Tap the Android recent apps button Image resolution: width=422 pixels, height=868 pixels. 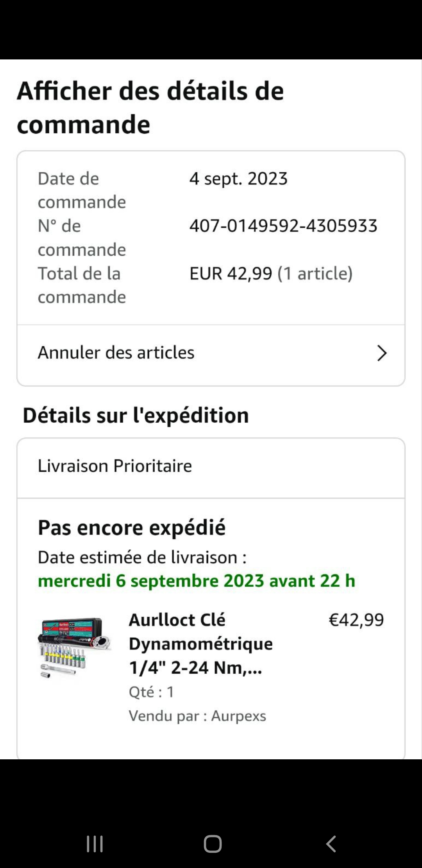click(95, 844)
